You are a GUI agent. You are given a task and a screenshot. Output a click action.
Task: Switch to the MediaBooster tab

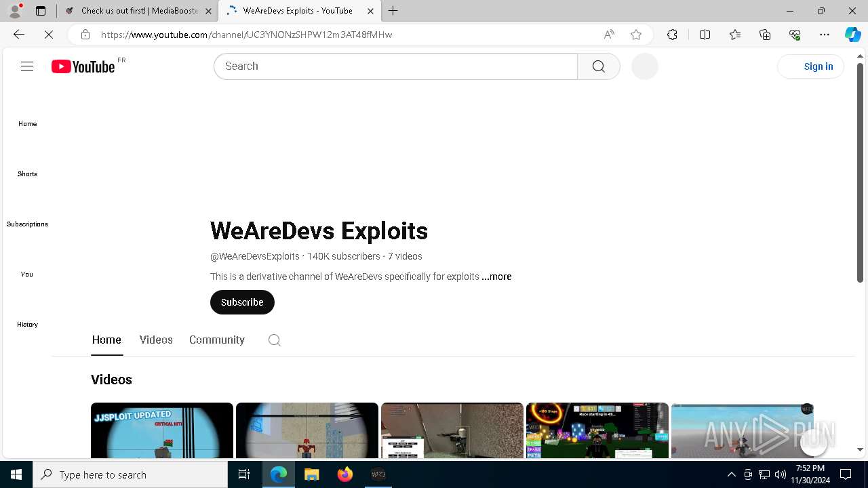pyautogui.click(x=138, y=11)
